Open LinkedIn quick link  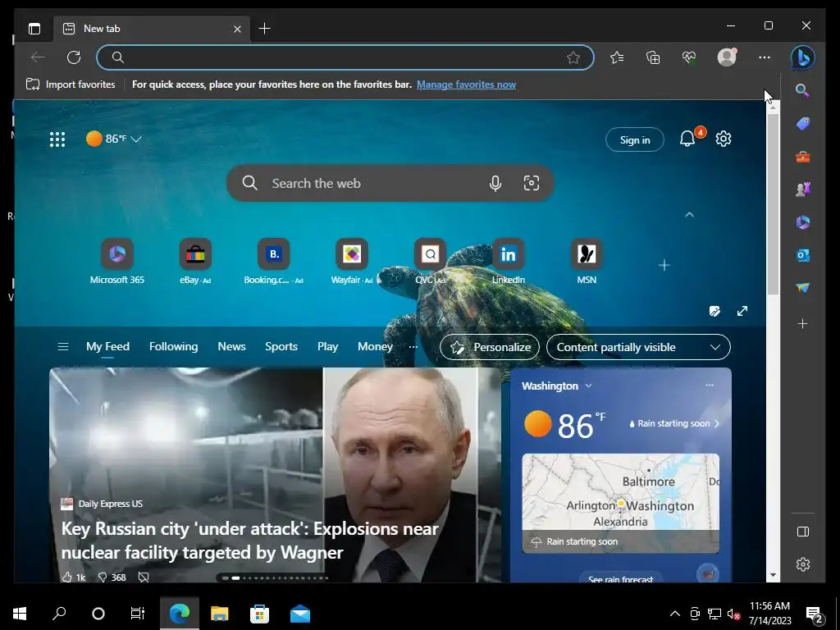(x=509, y=262)
